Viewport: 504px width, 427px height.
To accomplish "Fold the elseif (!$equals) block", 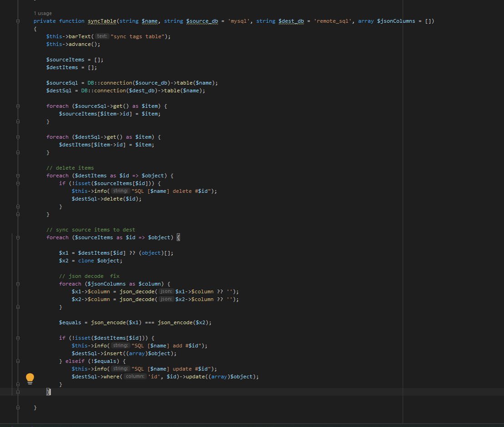I will coord(18,361).
